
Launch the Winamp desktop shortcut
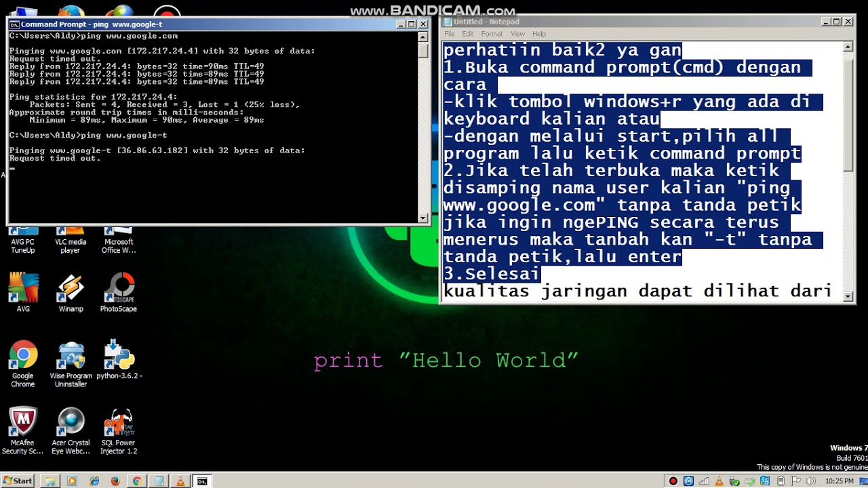[x=71, y=292]
